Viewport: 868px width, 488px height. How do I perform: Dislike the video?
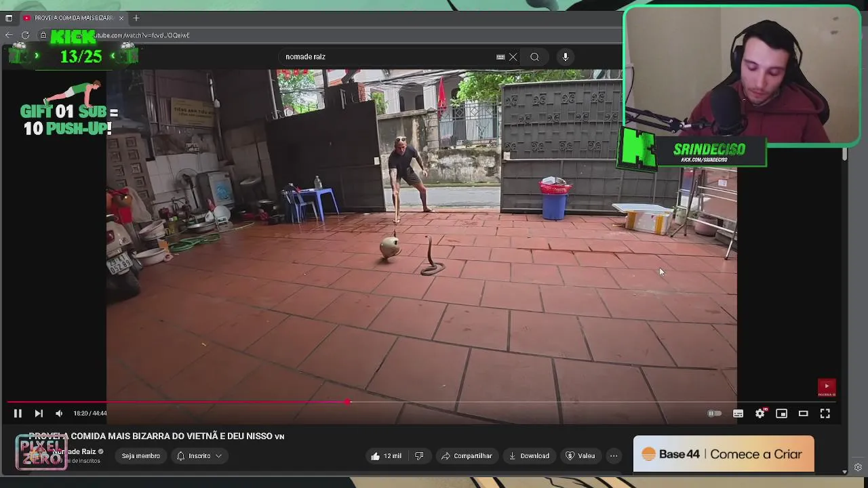(x=419, y=456)
